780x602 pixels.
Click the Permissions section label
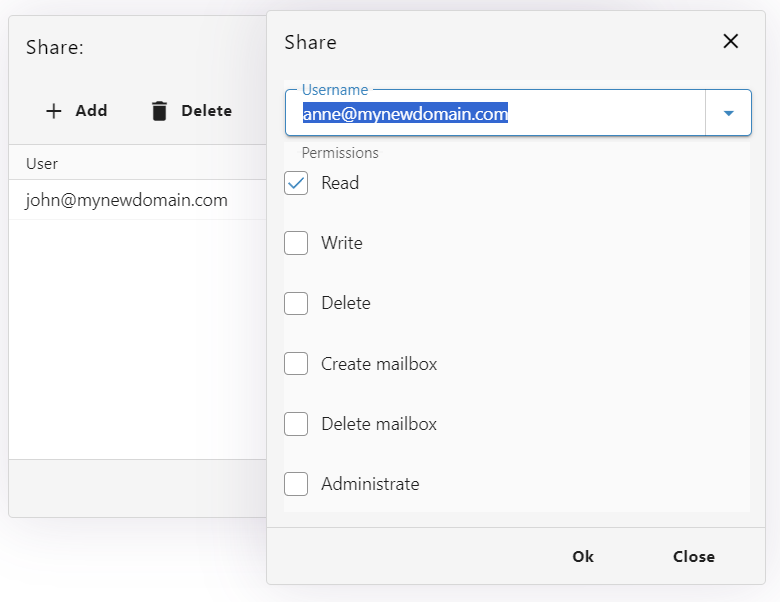click(340, 153)
